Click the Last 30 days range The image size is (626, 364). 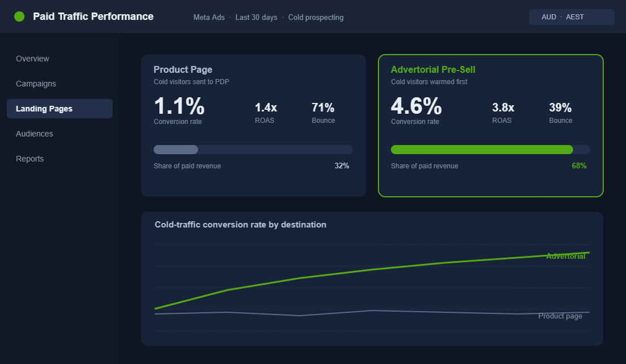click(x=256, y=18)
